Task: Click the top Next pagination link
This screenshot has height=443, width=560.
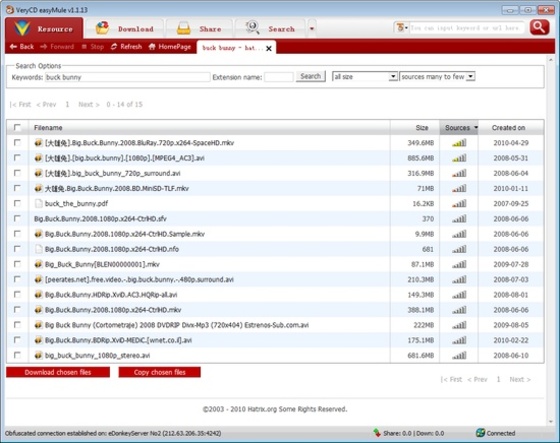Action: pyautogui.click(x=89, y=104)
